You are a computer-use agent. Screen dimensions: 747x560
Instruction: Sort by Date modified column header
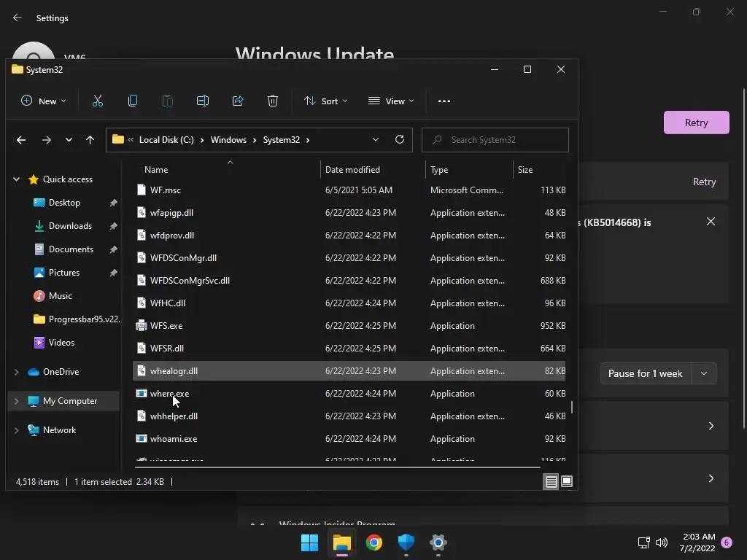352,169
